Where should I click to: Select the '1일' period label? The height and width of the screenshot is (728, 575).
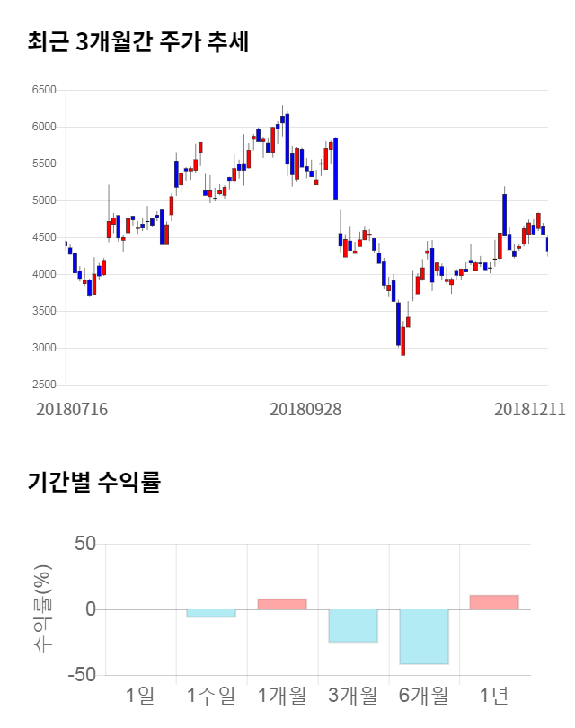click(140, 695)
